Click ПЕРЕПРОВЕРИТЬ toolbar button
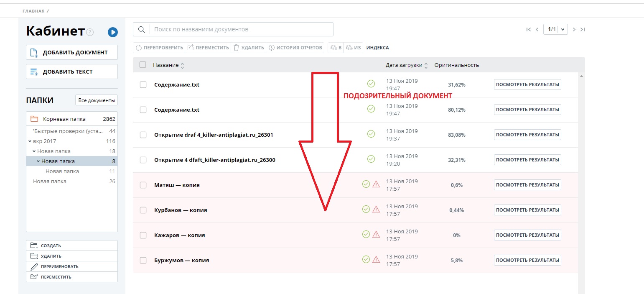 coord(160,48)
